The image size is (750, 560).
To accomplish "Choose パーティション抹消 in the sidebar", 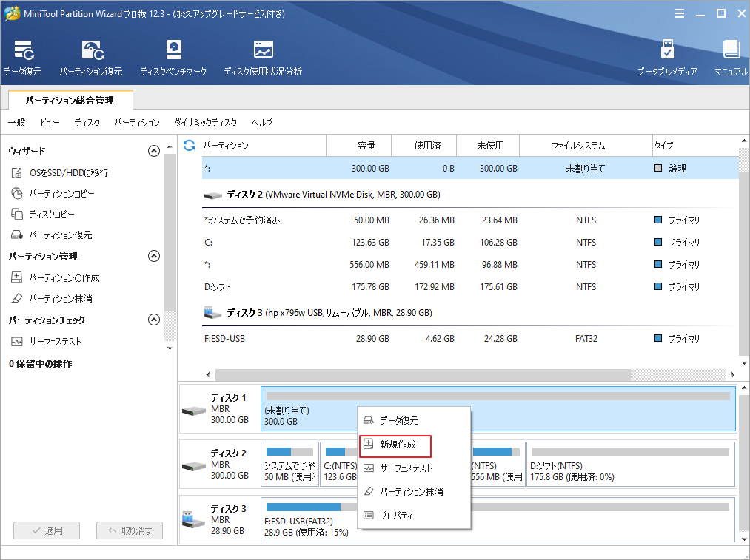I will 52,299.
